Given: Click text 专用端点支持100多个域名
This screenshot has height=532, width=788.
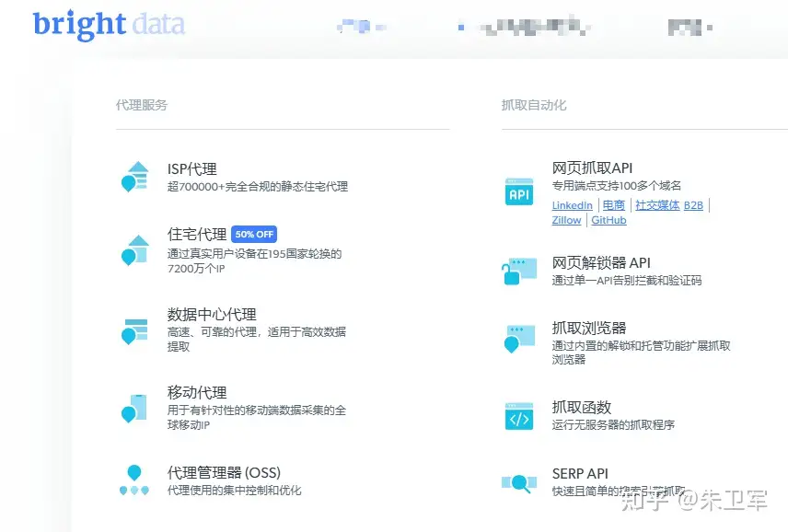Looking at the screenshot, I should coord(617,185).
